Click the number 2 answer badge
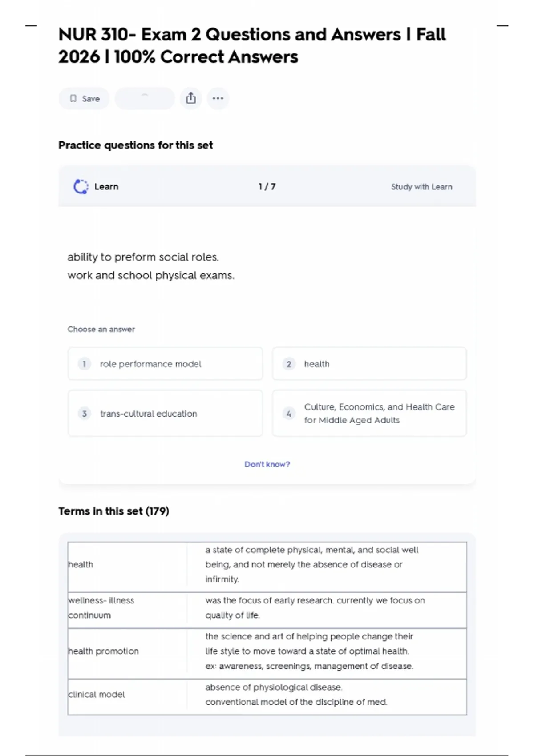Image resolution: width=534 pixels, height=756 pixels. (289, 364)
